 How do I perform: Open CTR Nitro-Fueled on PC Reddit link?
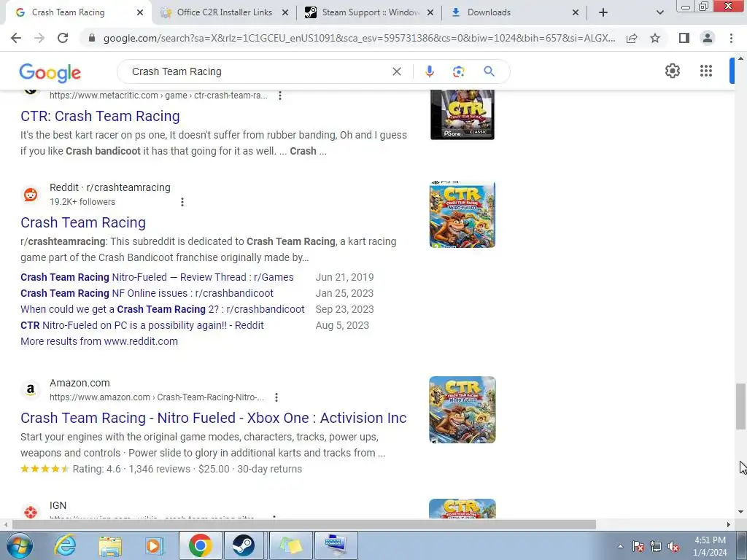142,326
